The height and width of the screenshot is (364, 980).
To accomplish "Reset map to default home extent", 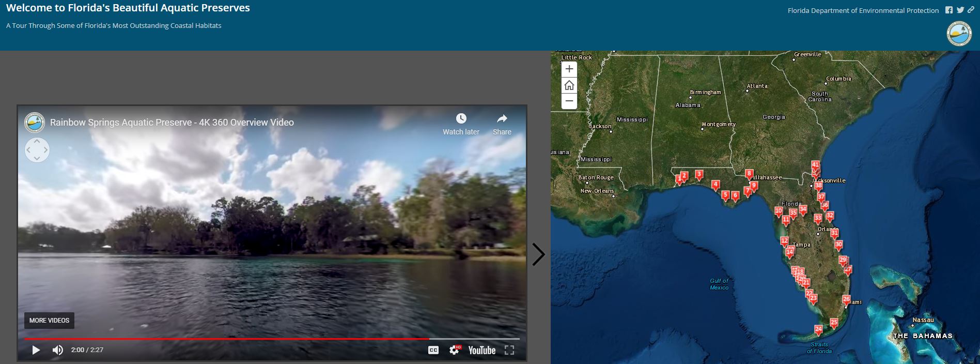I will coord(569,85).
